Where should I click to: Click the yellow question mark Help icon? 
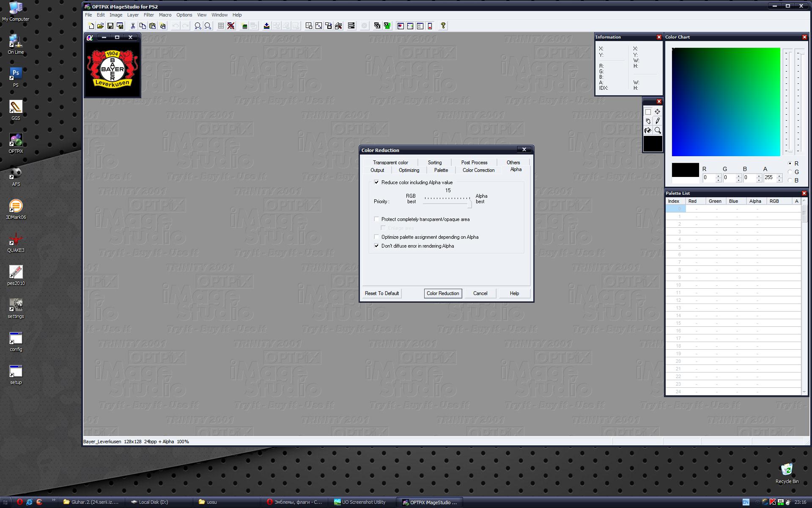tap(443, 26)
